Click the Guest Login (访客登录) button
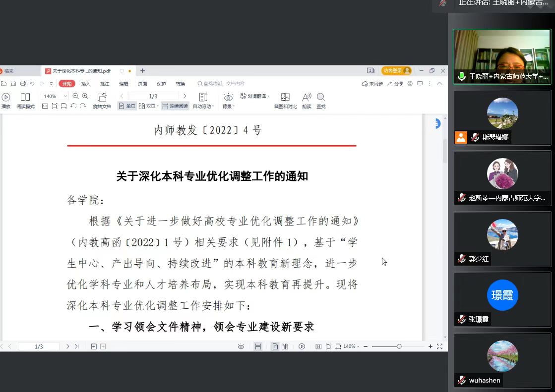The width and height of the screenshot is (555, 392). point(396,71)
